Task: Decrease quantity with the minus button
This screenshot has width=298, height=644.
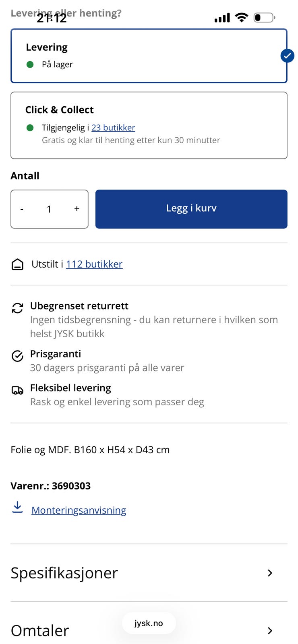Action: tap(22, 209)
